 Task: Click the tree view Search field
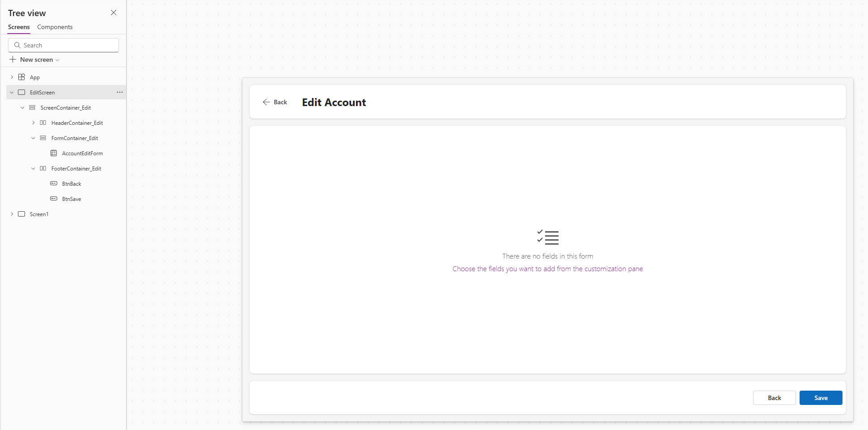point(67,45)
